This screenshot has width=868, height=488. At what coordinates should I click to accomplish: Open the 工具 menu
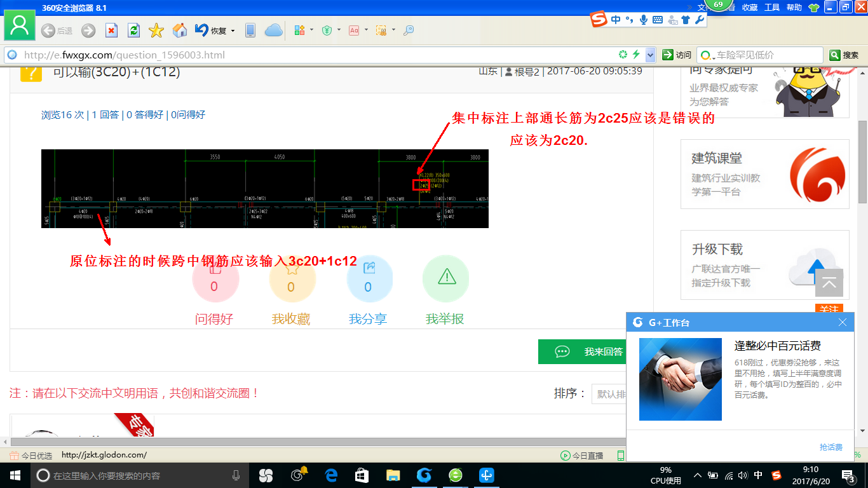pos(772,7)
